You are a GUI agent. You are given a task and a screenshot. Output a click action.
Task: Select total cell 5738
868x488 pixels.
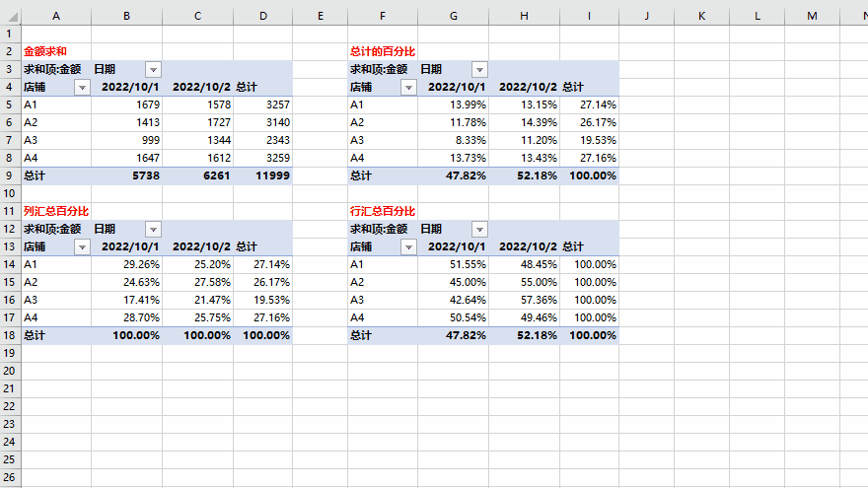127,175
